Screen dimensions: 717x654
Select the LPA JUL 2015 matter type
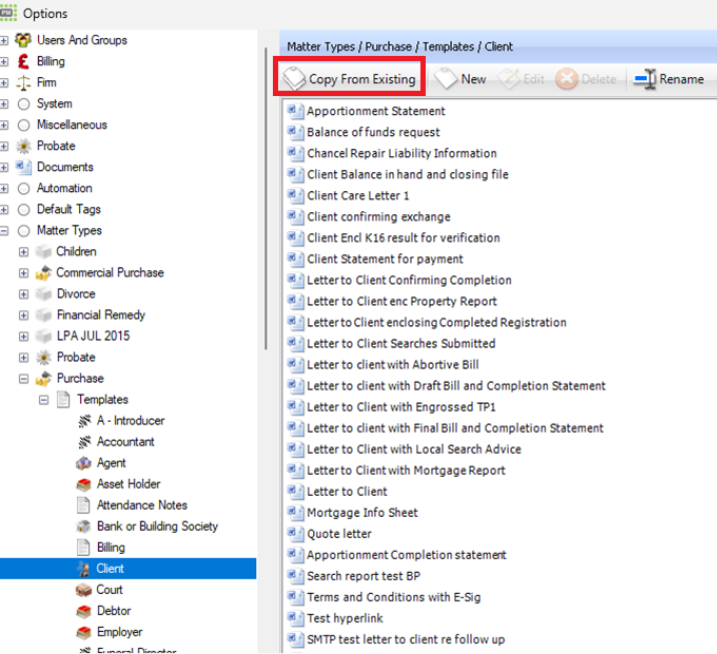[x=93, y=336]
